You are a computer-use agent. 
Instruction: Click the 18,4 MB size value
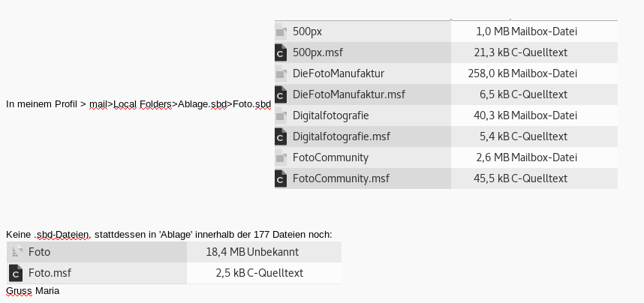click(x=225, y=252)
